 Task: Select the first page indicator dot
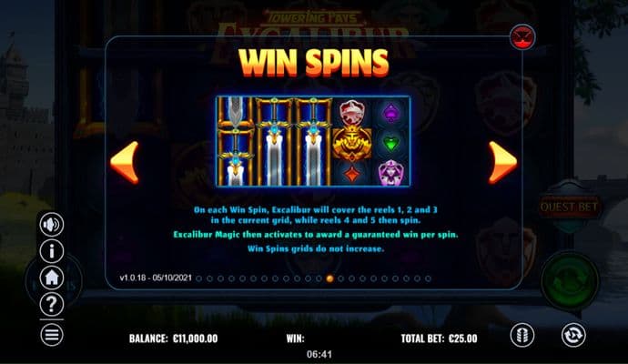click(x=198, y=278)
